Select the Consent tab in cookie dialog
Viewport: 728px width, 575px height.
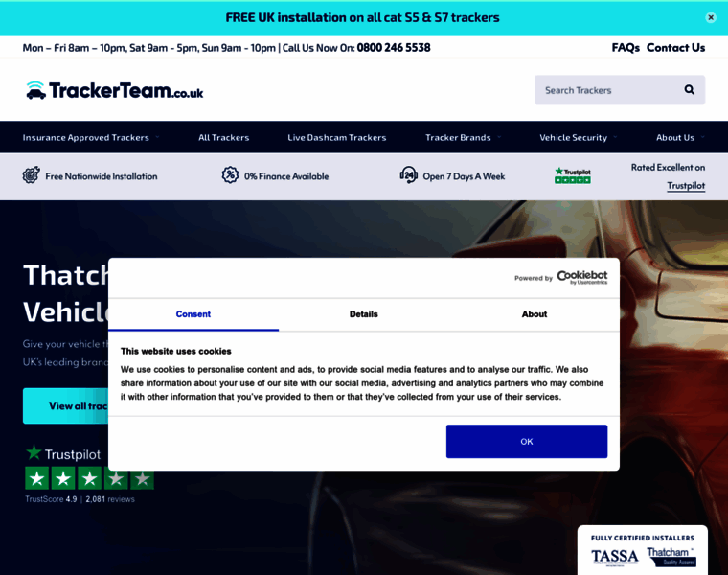click(193, 314)
